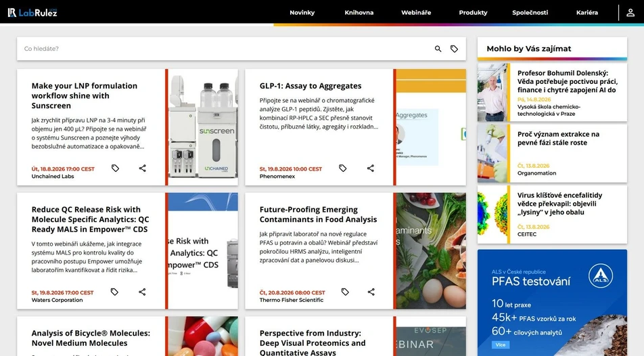Click colorful pills thumbnail image
The image size is (644, 356).
[203, 336]
